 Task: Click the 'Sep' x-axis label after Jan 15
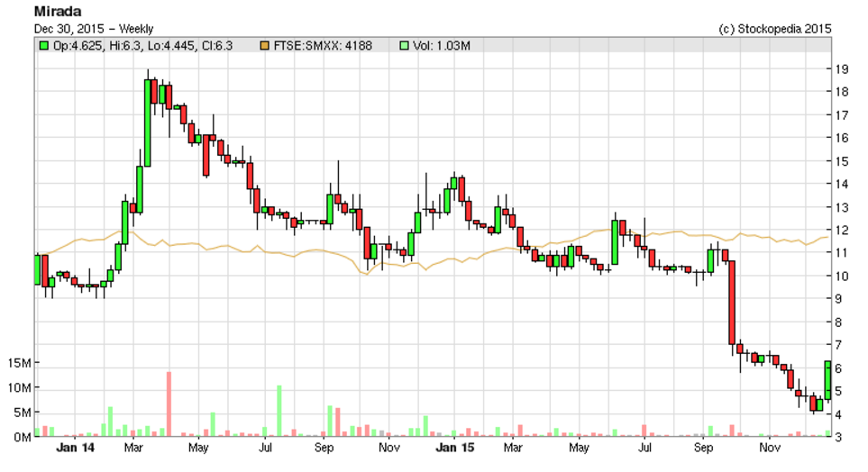pos(703,448)
